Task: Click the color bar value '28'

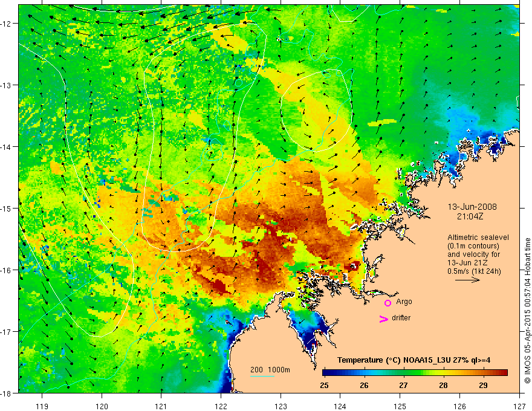Action: tap(443, 385)
